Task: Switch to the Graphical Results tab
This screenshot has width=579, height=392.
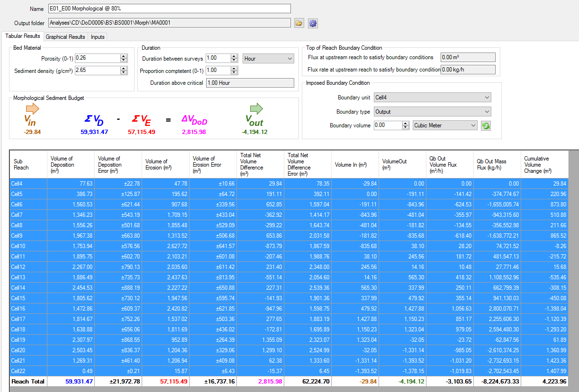Action: pos(65,36)
